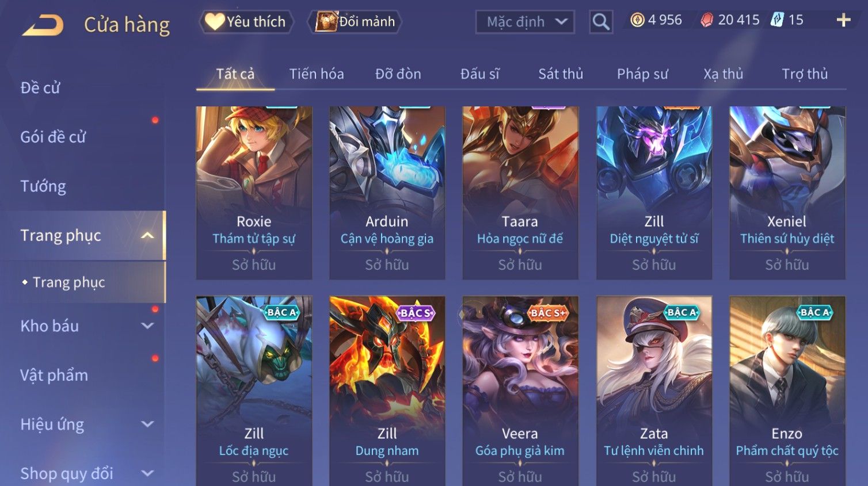868x486 pixels.
Task: Click the gold coin balance icon
Action: pos(637,20)
